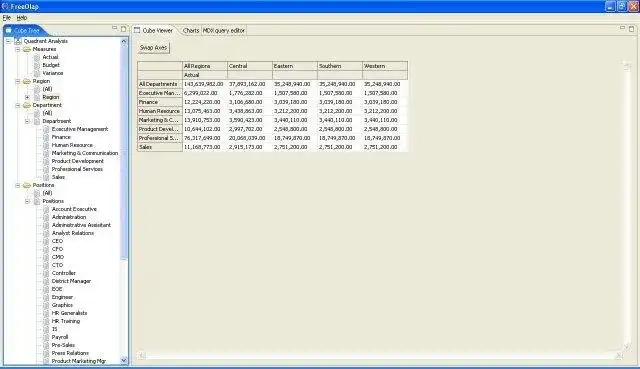Screen dimensions: 640x369
Task: Click the Eastern column header
Action: [295, 66]
